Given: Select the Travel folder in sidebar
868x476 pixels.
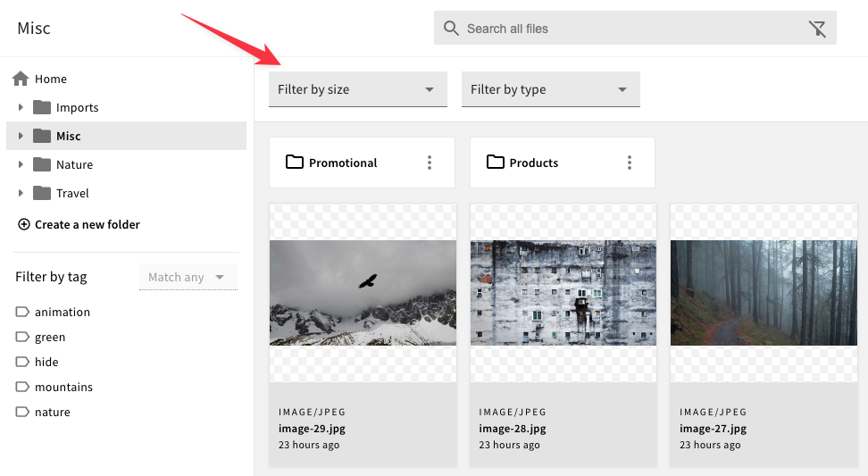Looking at the screenshot, I should 72,193.
